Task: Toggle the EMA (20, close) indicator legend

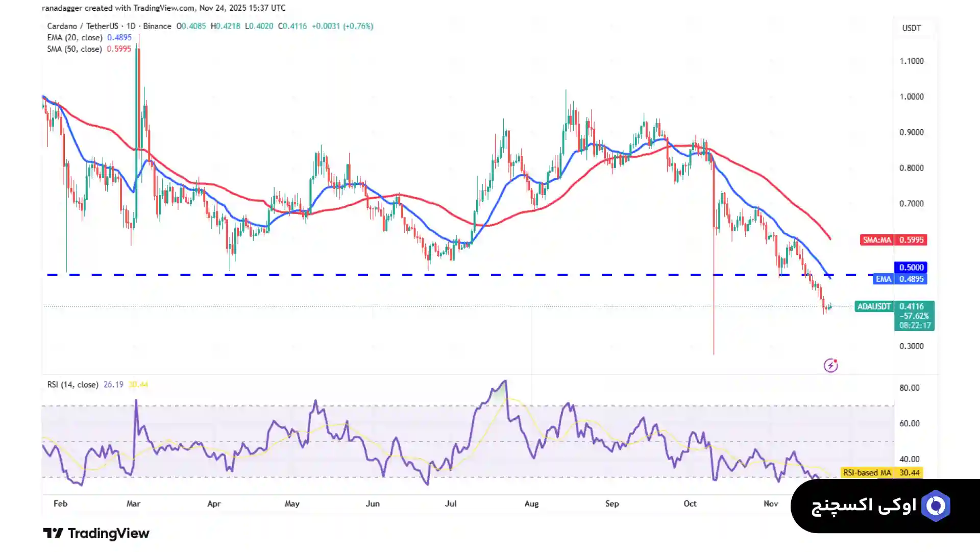Action: [x=75, y=38]
